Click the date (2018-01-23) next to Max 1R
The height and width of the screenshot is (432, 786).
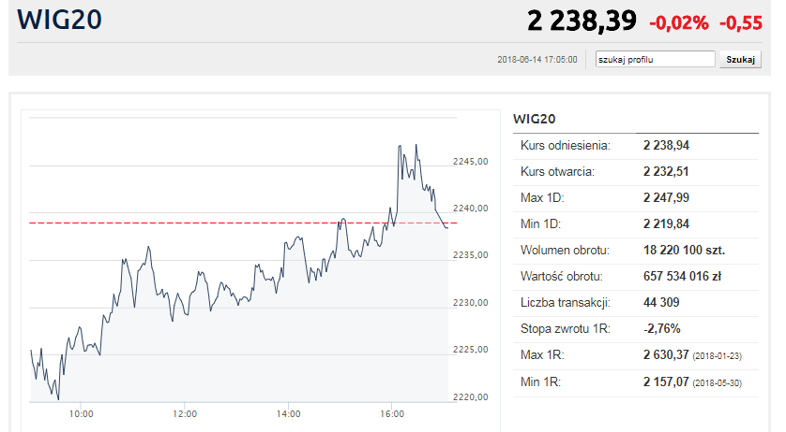pos(717,356)
